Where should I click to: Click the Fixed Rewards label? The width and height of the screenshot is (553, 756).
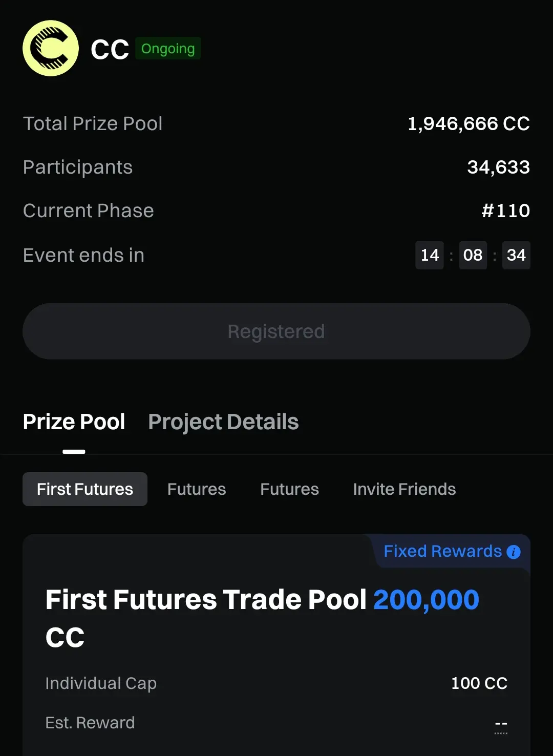click(442, 551)
